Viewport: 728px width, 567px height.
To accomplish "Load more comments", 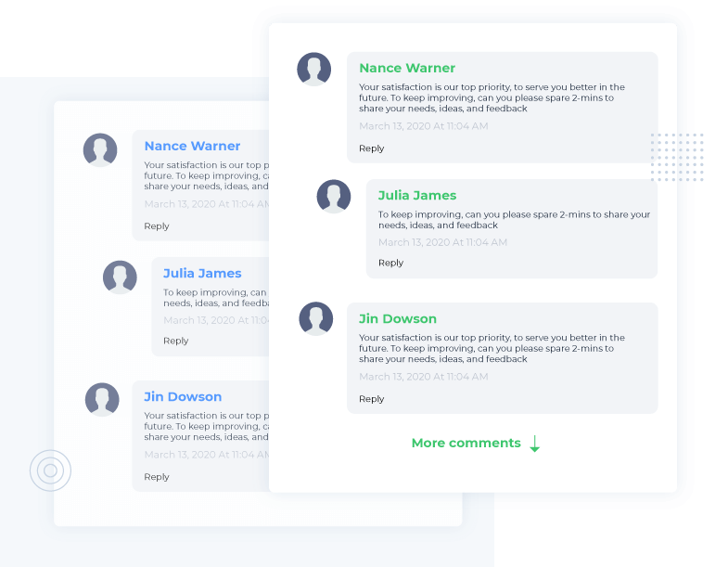I will click(x=466, y=444).
